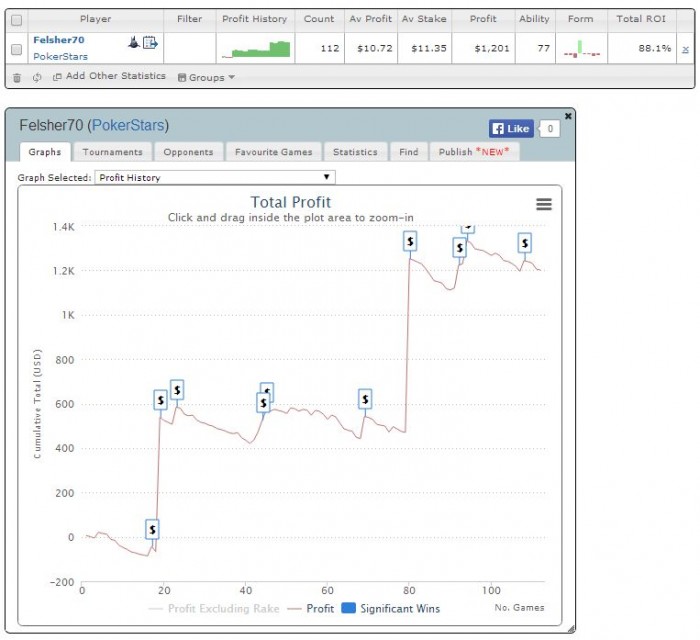This screenshot has width=700, height=640.
Task: Open the PokerStars link under Felsher70
Action: 60,57
